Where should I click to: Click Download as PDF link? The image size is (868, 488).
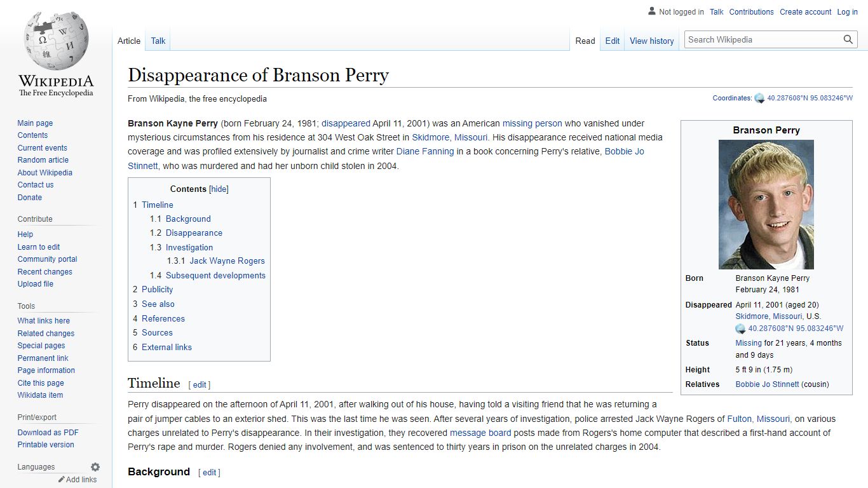(x=48, y=433)
